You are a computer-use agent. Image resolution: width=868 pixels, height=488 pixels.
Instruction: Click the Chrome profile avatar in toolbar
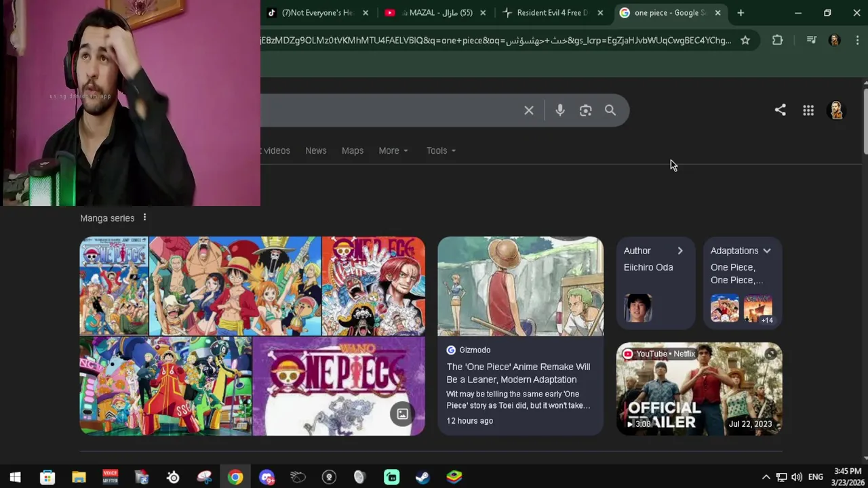coord(835,40)
